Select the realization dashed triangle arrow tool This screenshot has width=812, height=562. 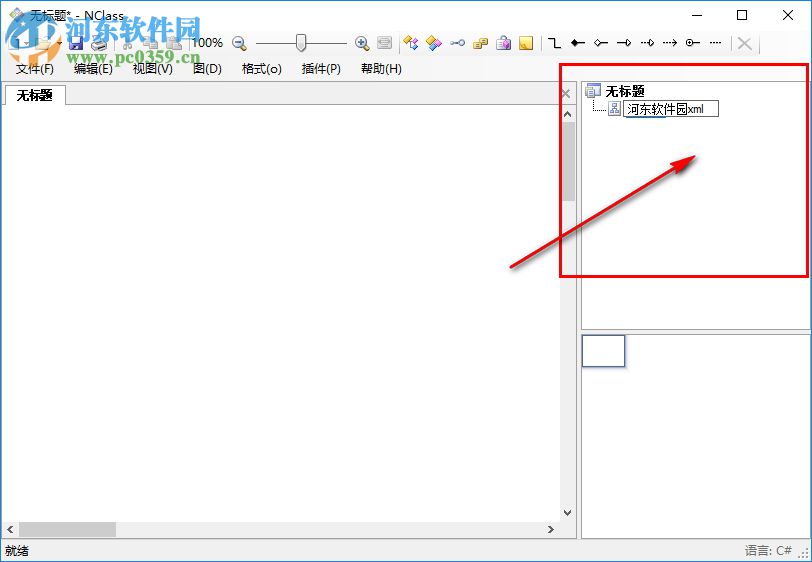point(647,43)
